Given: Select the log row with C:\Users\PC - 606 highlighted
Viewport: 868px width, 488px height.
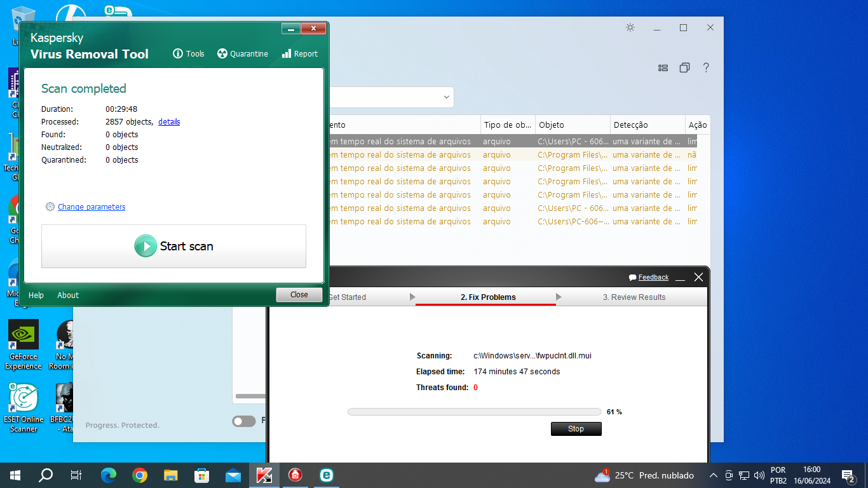Looking at the screenshot, I should (513, 141).
